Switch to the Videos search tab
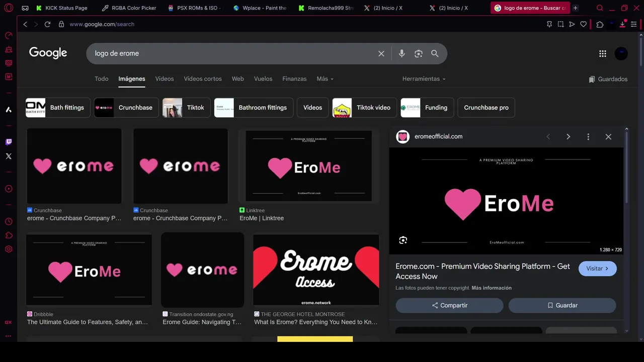Image resolution: width=644 pixels, height=362 pixels. pos(165,79)
